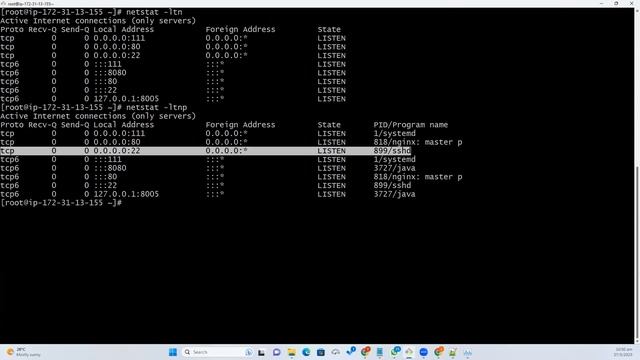The height and width of the screenshot is (360, 640).
Task: Open Task View from the taskbar
Action: pos(261,352)
